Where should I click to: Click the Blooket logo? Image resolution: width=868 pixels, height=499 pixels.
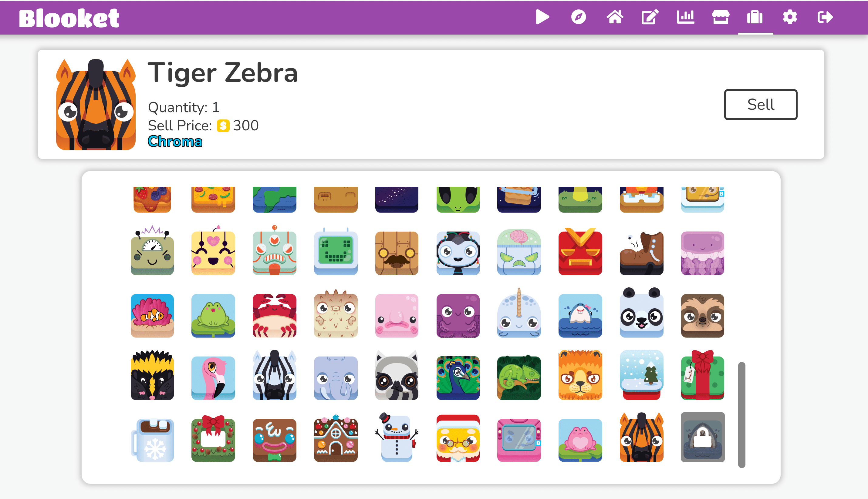pyautogui.click(x=69, y=18)
